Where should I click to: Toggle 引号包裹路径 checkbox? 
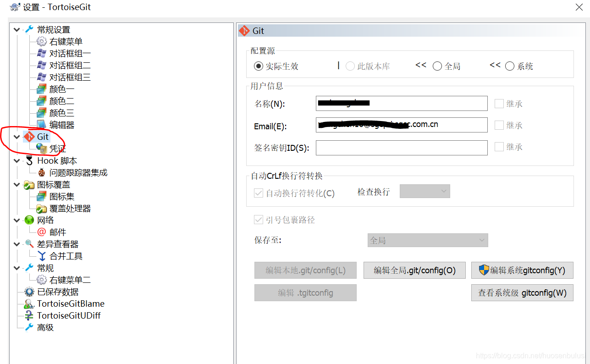tap(259, 220)
